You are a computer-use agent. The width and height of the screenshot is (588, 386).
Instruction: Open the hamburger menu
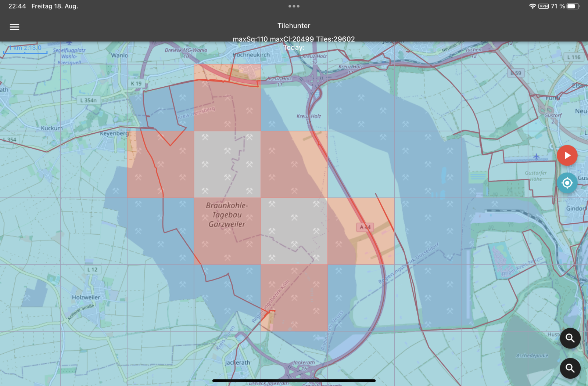14,27
